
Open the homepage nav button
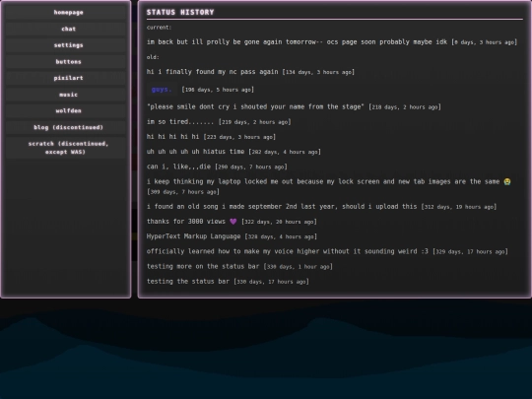click(66, 12)
